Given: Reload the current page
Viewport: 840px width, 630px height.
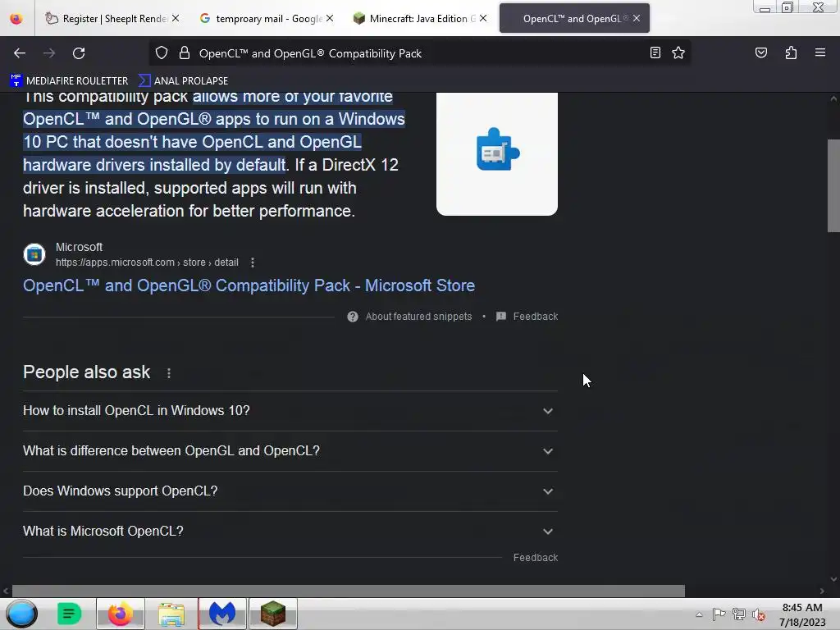Looking at the screenshot, I should click(79, 53).
